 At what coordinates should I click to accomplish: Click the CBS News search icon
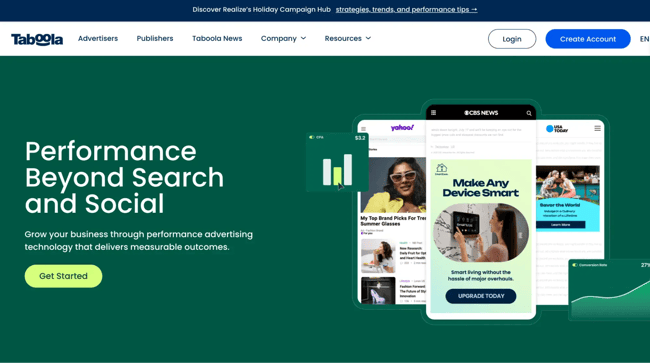click(x=529, y=113)
